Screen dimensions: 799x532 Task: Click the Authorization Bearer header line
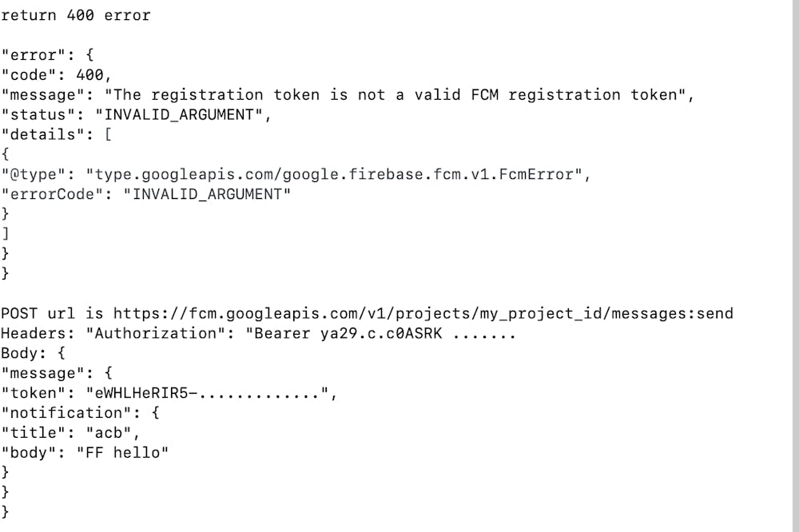pos(258,333)
